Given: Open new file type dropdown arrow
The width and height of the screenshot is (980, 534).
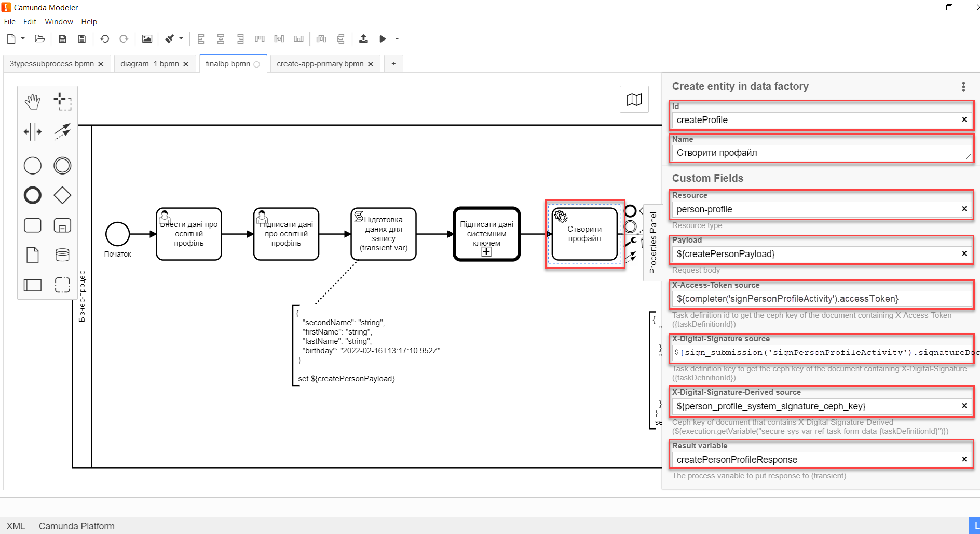Looking at the screenshot, I should coord(23,39).
